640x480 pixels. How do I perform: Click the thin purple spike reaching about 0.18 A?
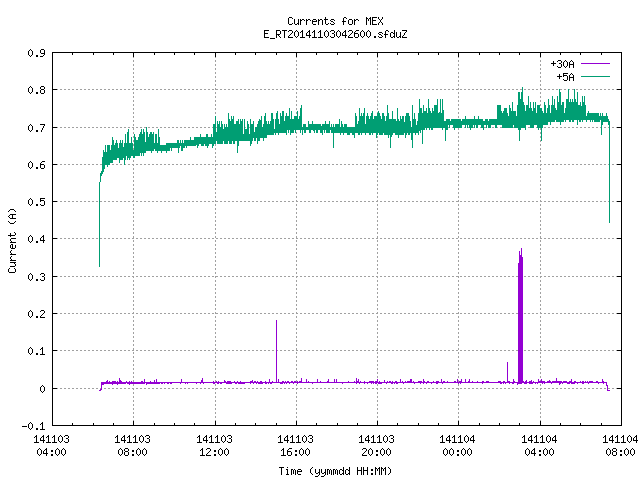click(x=276, y=351)
